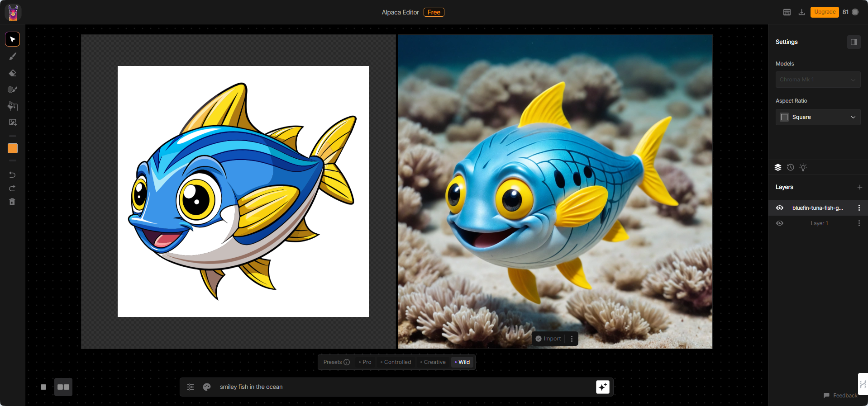Screen dimensions: 868x406
Task: Open the Square aspect ratio dropdown
Action: click(x=818, y=117)
